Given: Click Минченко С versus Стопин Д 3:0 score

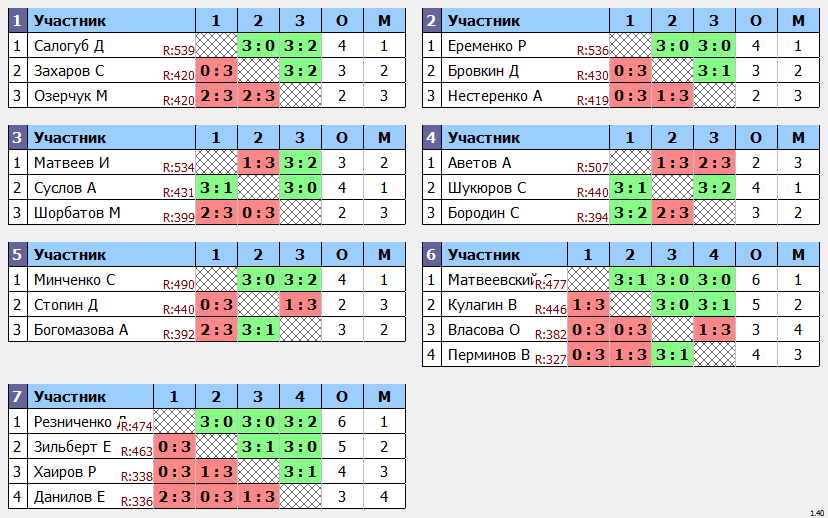Looking at the screenshot, I should (x=258, y=280).
